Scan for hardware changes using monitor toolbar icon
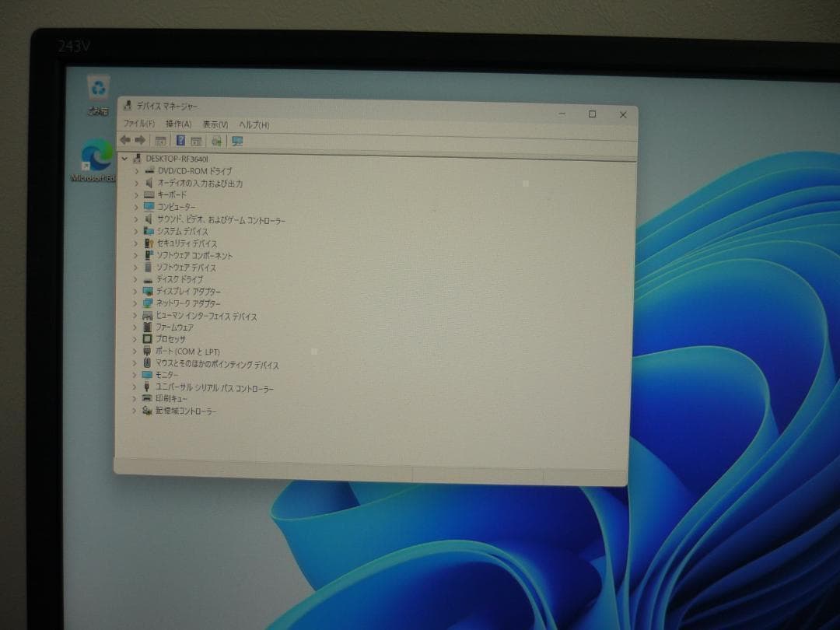 pyautogui.click(x=237, y=141)
